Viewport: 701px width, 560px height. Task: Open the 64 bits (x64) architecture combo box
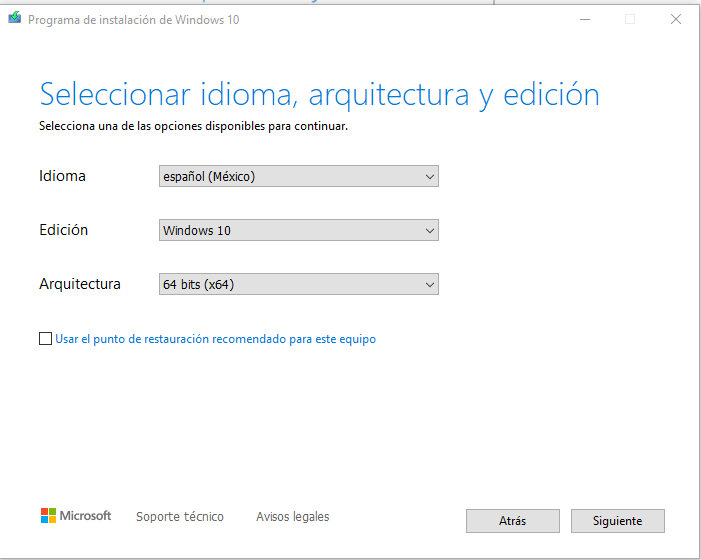point(299,284)
